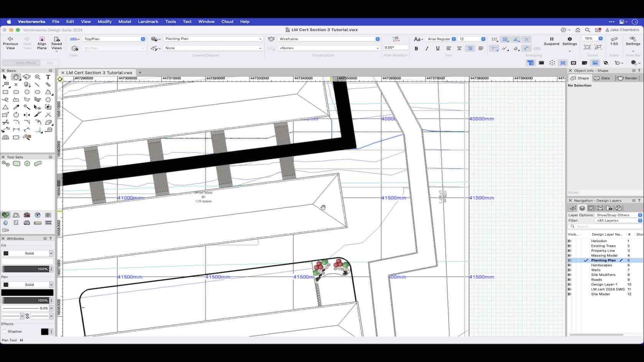Toggle visibility of Roads layer
This screenshot has width=644, height=362.
(569, 280)
